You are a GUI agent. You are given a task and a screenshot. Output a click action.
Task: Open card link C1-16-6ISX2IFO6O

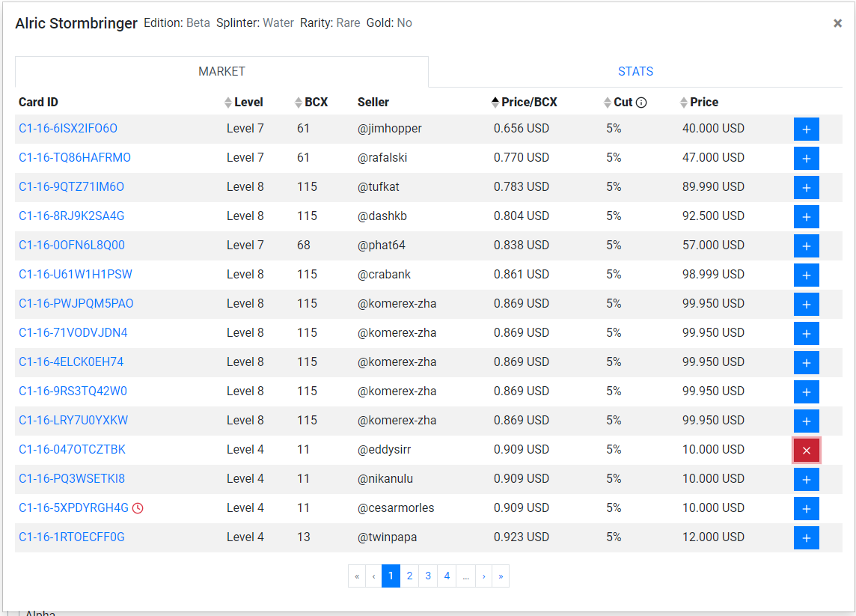68,128
